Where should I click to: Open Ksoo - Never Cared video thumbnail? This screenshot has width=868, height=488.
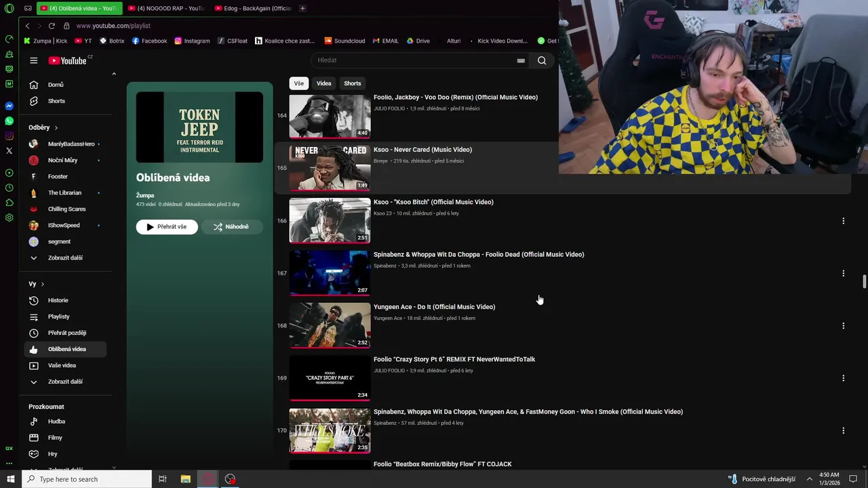330,168
